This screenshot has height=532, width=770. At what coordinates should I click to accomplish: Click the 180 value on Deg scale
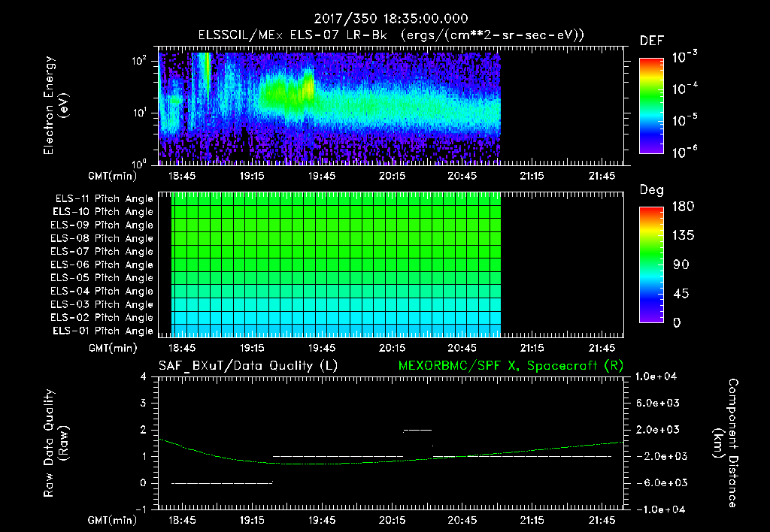683,207
